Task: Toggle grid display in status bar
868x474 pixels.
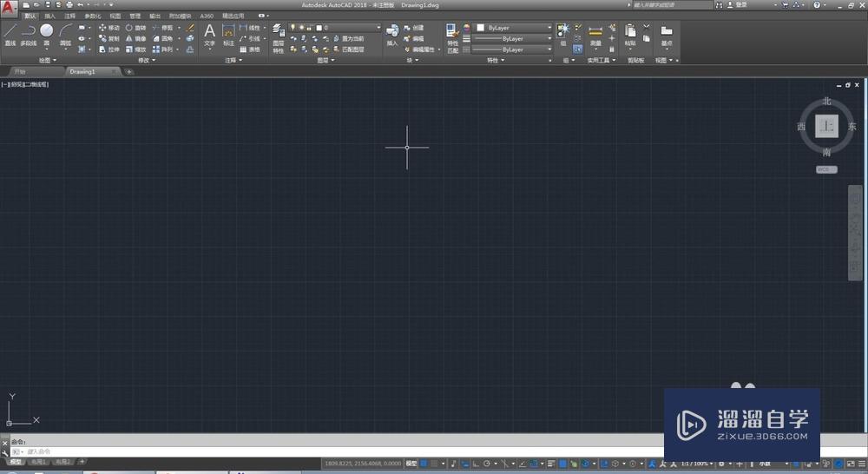Action: 424,464
